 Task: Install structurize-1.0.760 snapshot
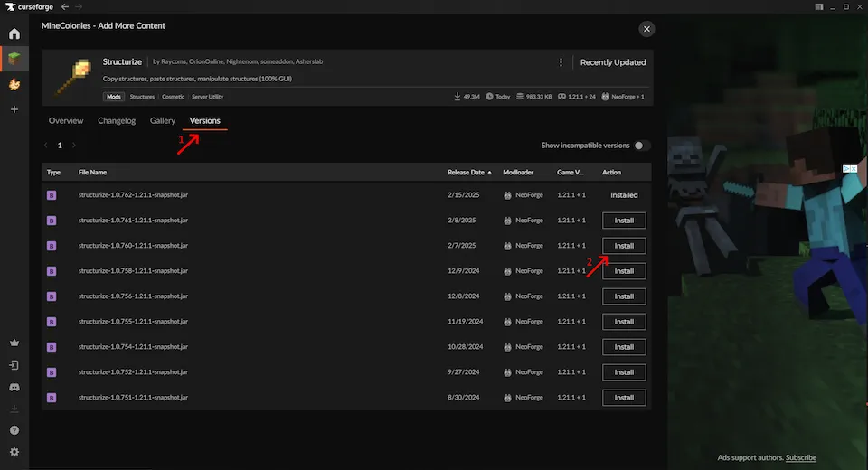[x=624, y=246]
